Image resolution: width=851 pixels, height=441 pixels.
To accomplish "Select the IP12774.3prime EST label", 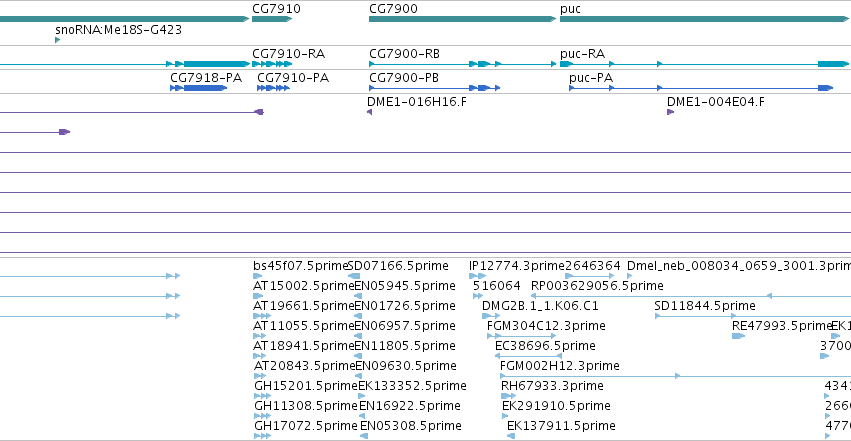I will (517, 266).
